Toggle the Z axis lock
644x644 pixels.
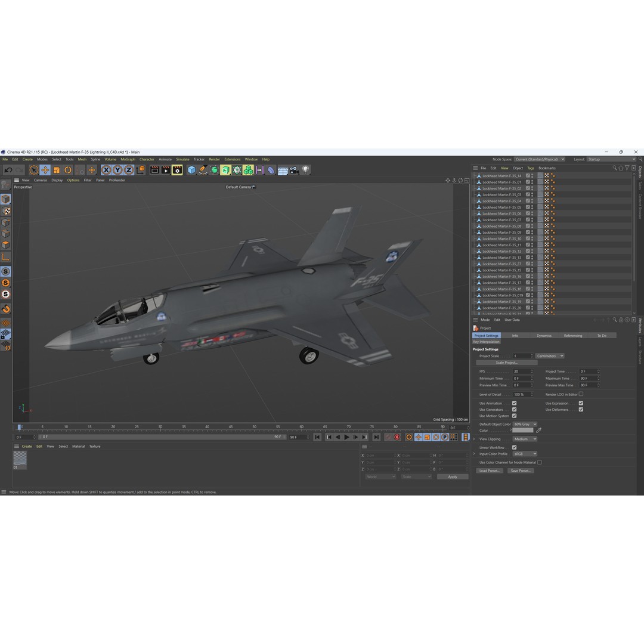pyautogui.click(x=129, y=169)
